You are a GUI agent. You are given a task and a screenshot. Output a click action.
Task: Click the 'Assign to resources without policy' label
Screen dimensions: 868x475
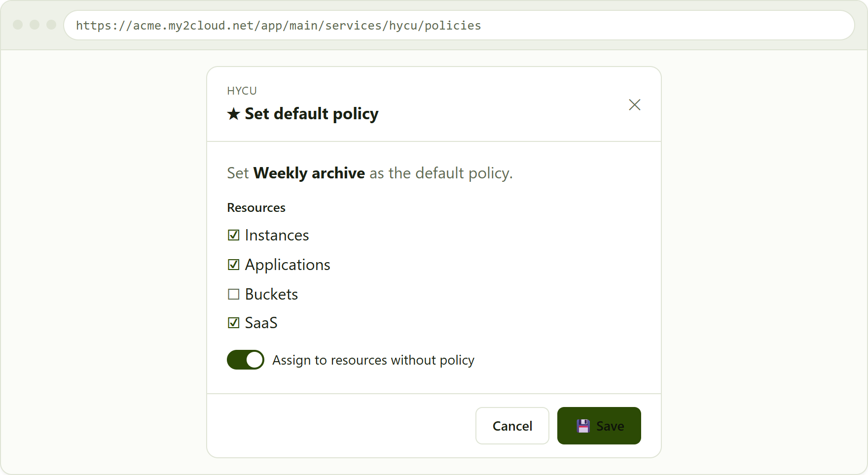373,360
